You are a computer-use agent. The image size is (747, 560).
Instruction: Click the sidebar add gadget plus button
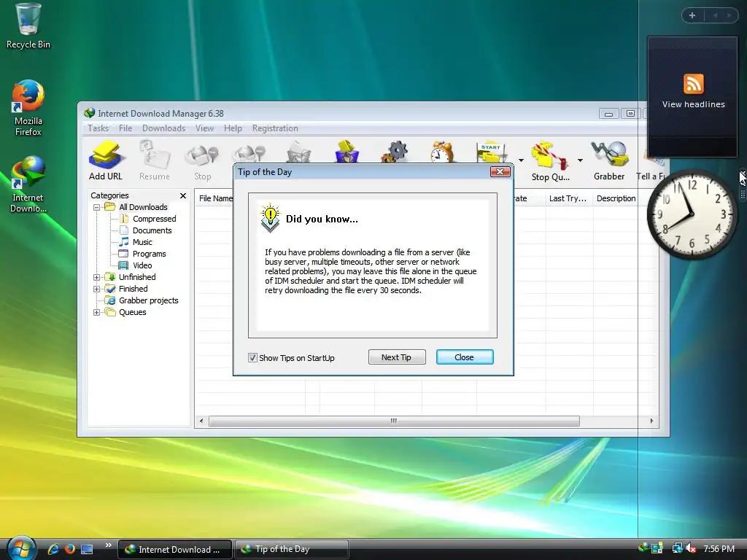click(x=692, y=15)
